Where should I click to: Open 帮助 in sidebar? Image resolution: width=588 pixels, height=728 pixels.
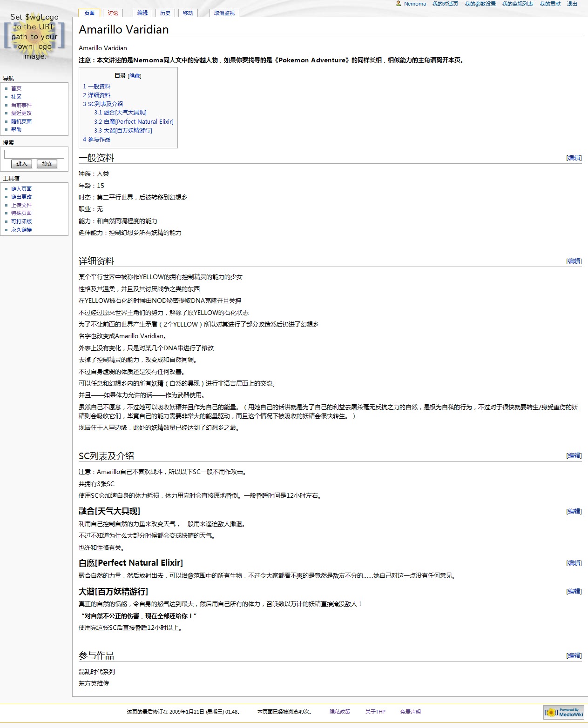point(16,129)
